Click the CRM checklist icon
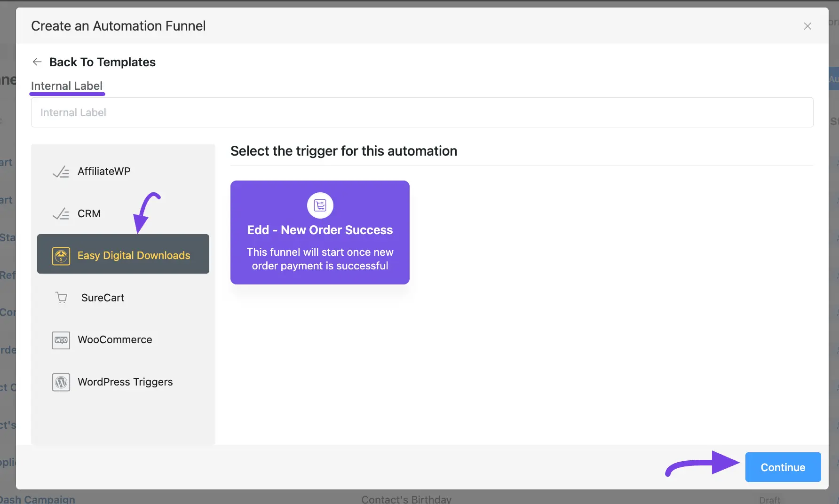Viewport: 839px width, 504px height. (x=61, y=214)
